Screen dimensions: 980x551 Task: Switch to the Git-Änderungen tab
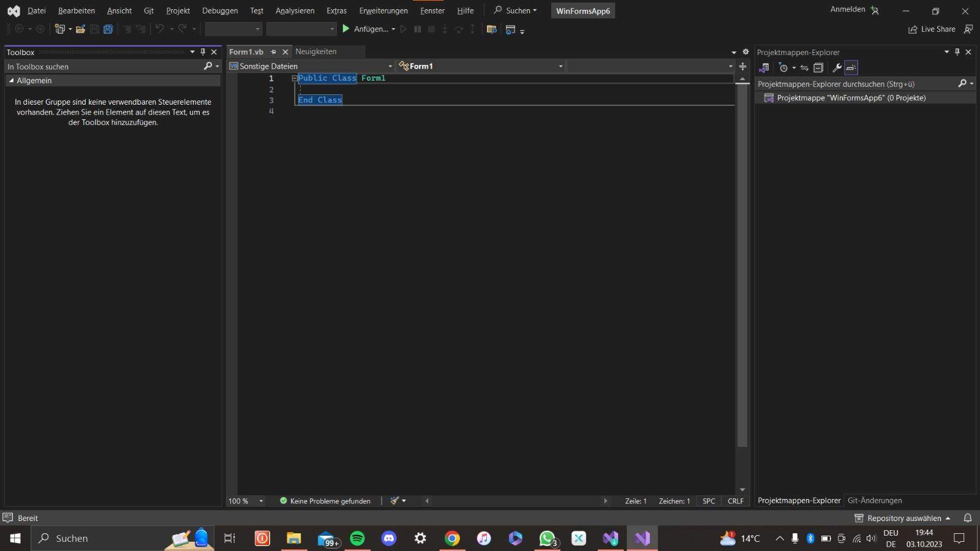[x=873, y=500]
